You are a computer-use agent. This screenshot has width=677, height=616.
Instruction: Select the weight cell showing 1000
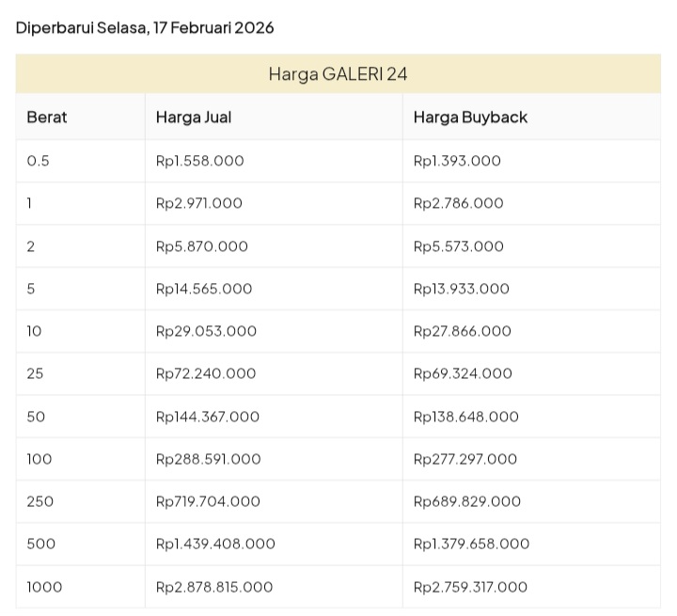(44, 587)
